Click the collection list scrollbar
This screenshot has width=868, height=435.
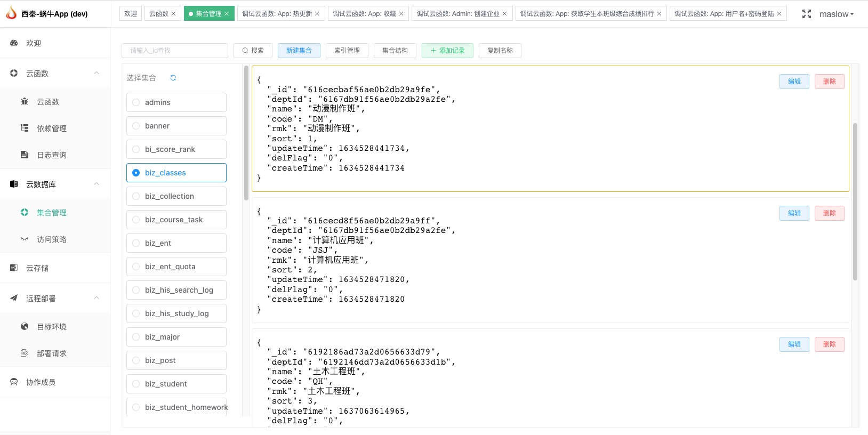click(x=246, y=133)
